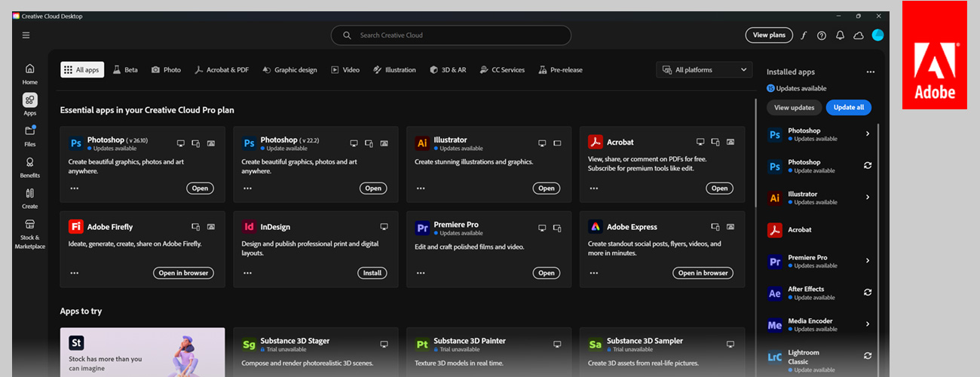The width and height of the screenshot is (980, 377).
Task: Open more options on Adobe Firefly card
Action: click(x=74, y=273)
